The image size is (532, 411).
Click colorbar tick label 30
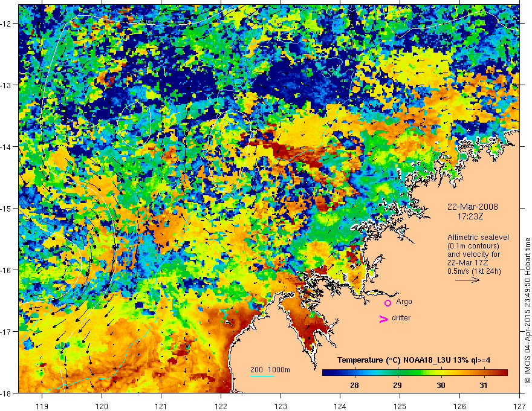[441, 385]
